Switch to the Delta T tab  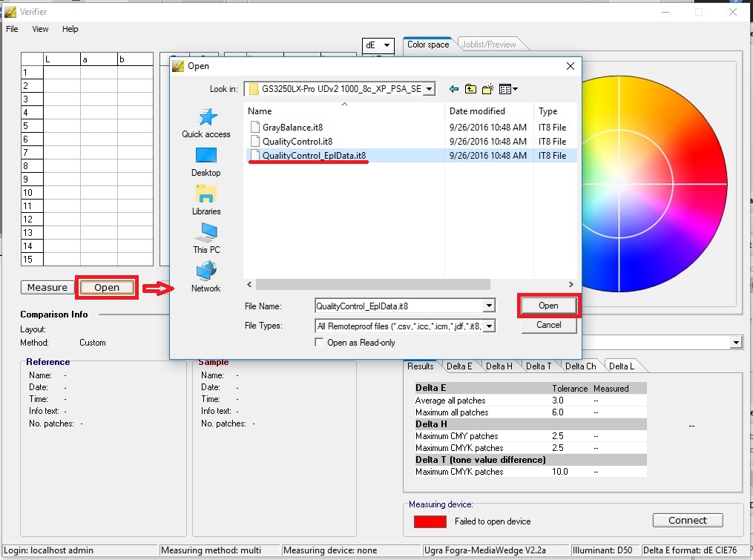click(539, 366)
